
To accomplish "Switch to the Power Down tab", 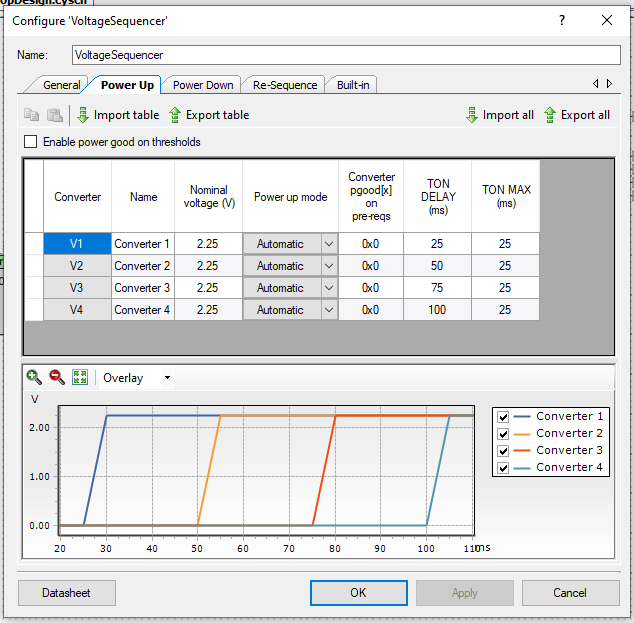I will (203, 85).
